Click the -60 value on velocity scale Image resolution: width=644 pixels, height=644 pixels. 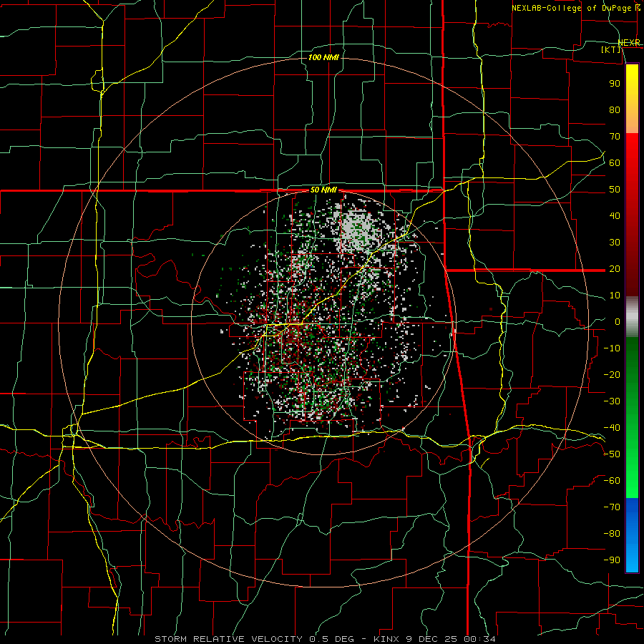612,481
